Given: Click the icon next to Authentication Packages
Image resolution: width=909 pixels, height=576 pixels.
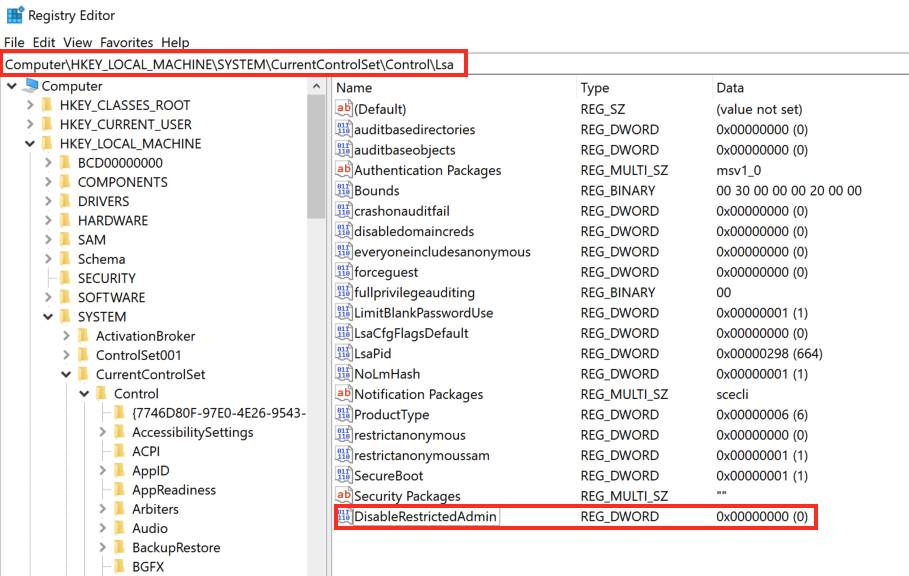Looking at the screenshot, I should click(344, 170).
